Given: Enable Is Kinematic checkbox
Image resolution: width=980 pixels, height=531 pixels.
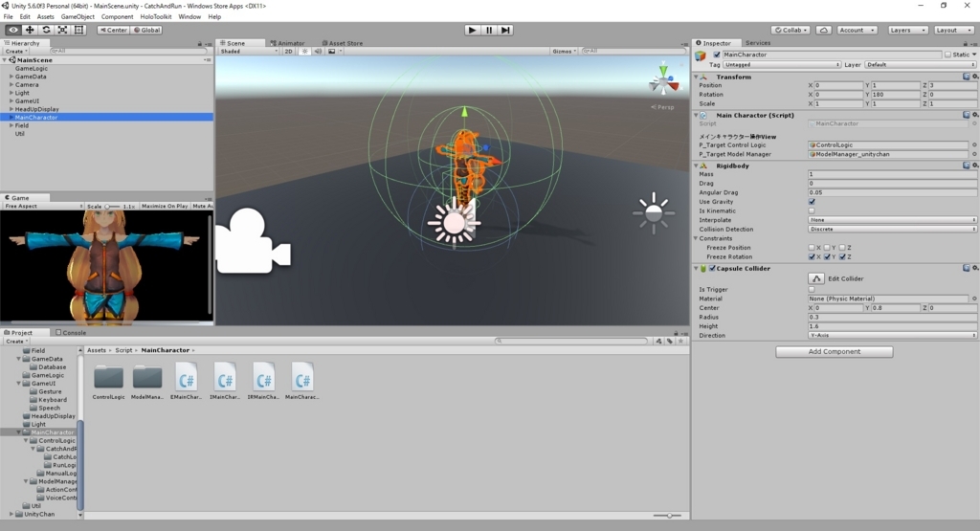Looking at the screenshot, I should (812, 211).
